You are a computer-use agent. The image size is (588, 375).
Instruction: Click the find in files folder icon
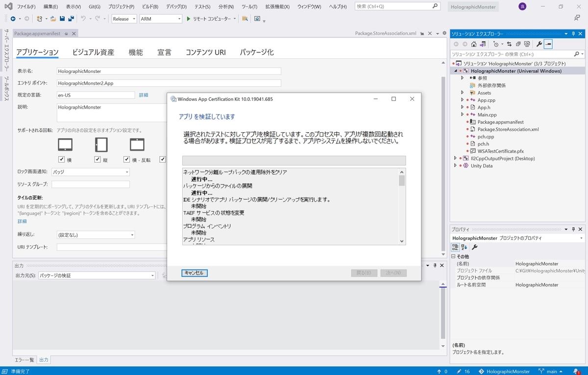point(245,19)
